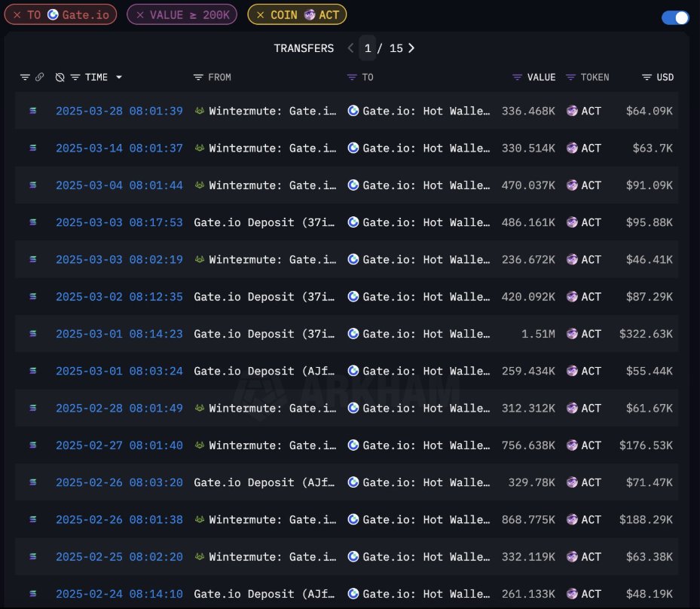Open Gate.io Hot Wallet recipient on 2025-03-01 08:14:23
The width and height of the screenshot is (700, 609).
tap(426, 334)
